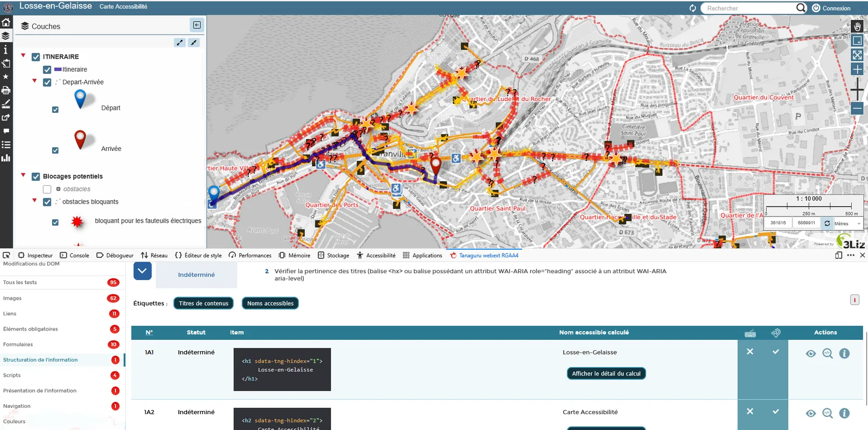Click Afficher le détail du calcul for row 1A1
The height and width of the screenshot is (430, 868).
(x=606, y=374)
